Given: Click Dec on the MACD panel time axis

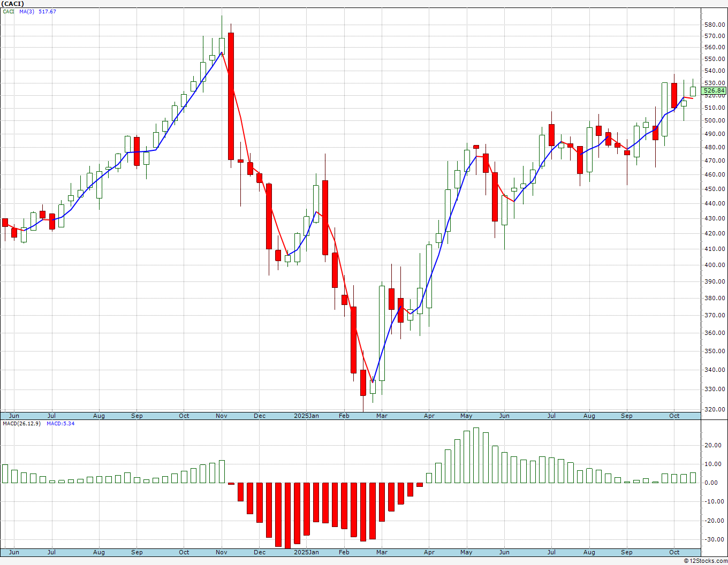Looking at the screenshot, I should tap(260, 552).
